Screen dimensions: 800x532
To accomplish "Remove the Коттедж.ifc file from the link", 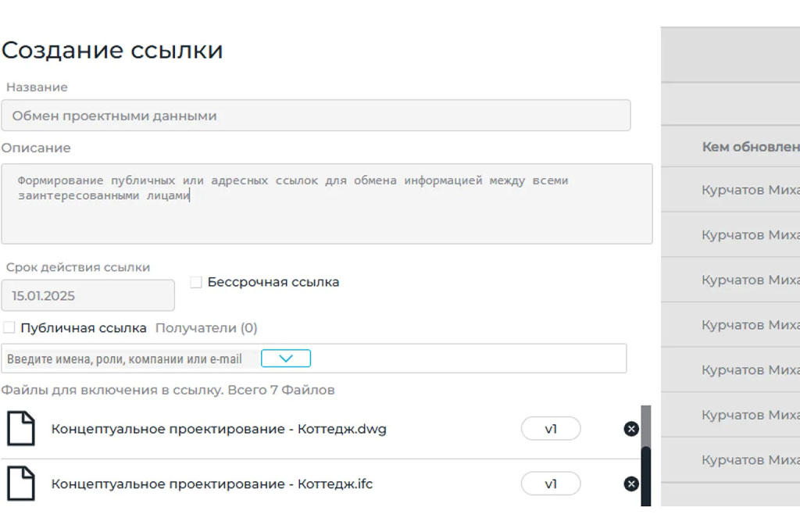I will pos(631,484).
